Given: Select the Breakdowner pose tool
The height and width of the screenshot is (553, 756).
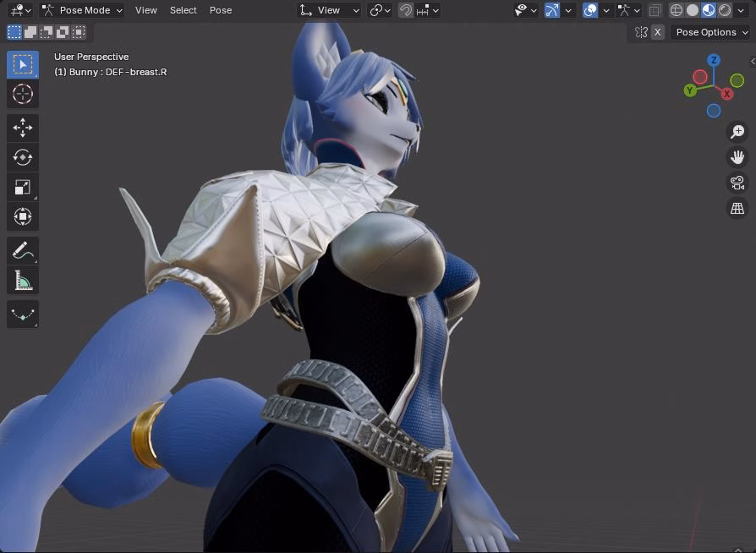Looking at the screenshot, I should [x=23, y=315].
